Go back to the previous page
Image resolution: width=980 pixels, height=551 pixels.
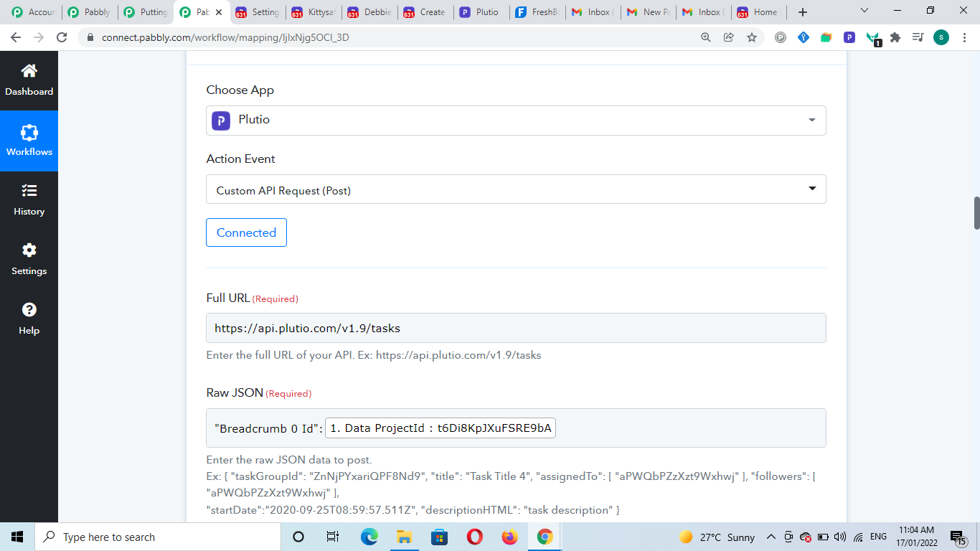[x=16, y=37]
